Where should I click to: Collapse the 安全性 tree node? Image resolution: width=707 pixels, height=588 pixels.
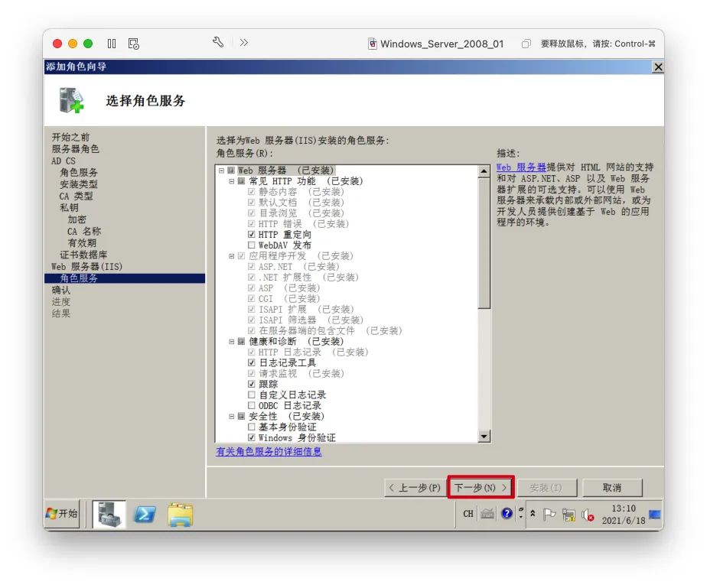[x=231, y=416]
